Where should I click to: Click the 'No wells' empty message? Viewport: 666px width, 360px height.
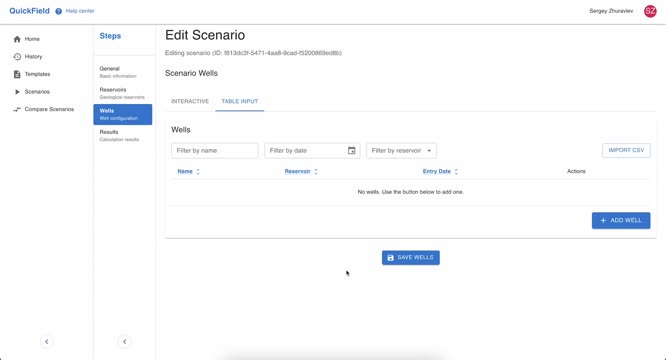pyautogui.click(x=410, y=192)
